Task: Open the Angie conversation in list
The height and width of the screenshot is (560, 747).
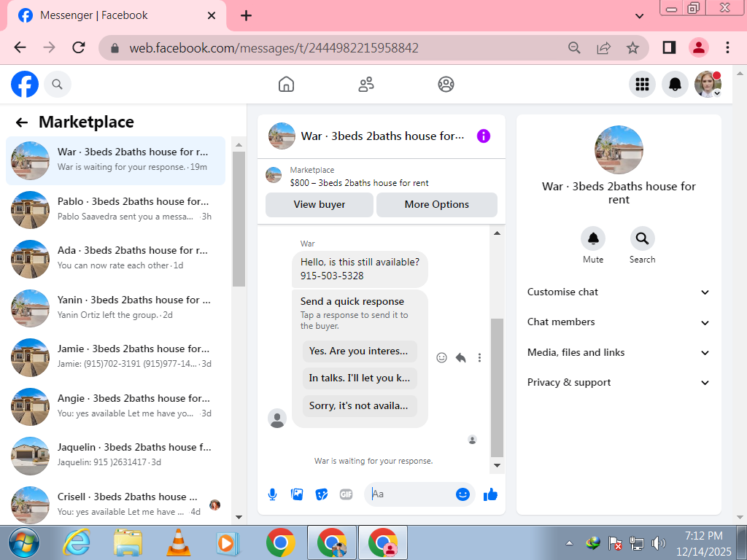Action: pyautogui.click(x=115, y=407)
